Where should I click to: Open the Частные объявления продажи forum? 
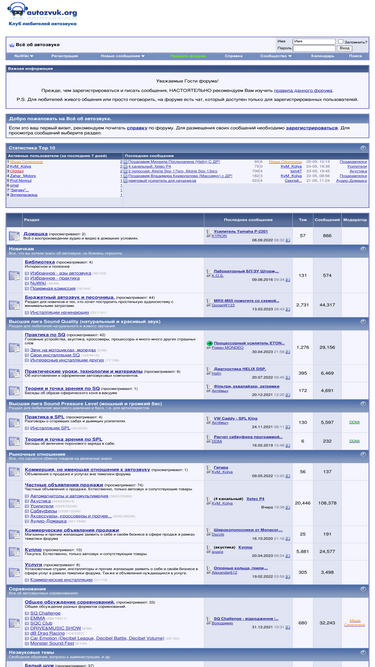pyautogui.click(x=64, y=485)
